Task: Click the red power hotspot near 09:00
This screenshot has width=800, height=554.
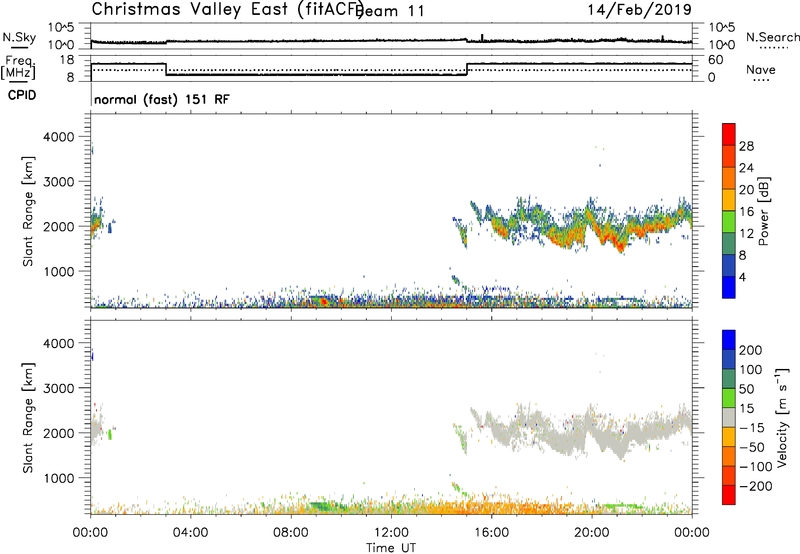Action: pos(323,301)
